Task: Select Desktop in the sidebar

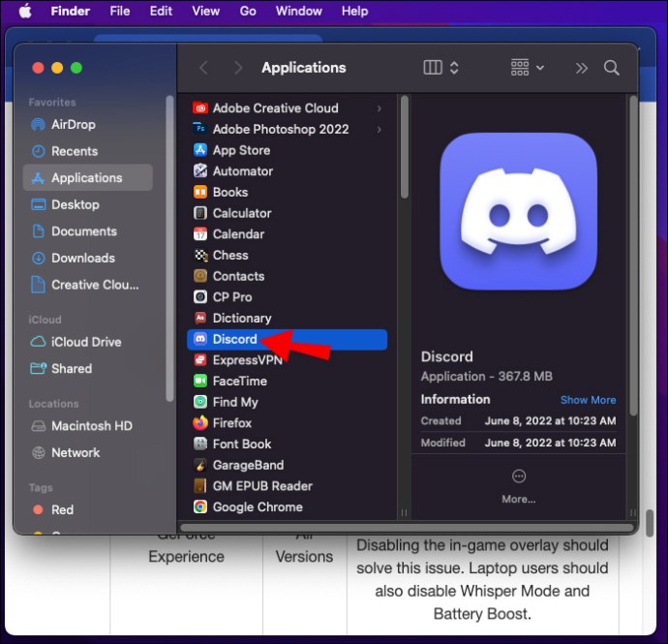Action: [x=88, y=204]
